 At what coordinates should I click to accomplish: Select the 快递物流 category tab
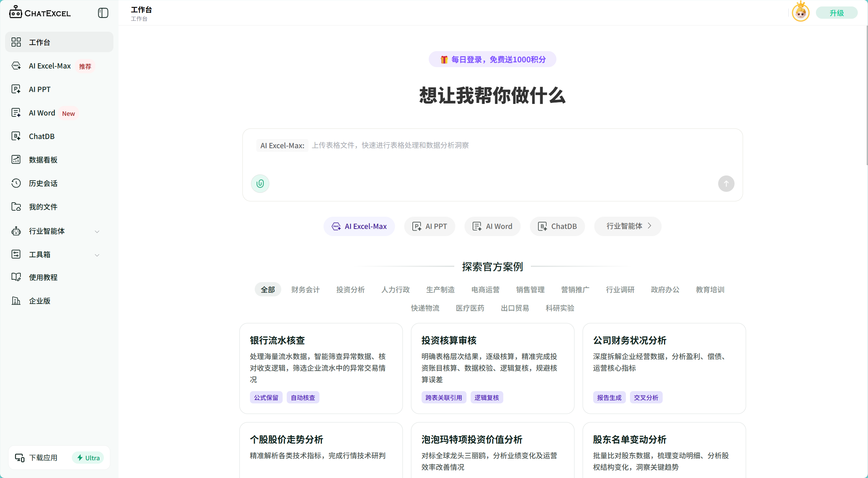[425, 308]
